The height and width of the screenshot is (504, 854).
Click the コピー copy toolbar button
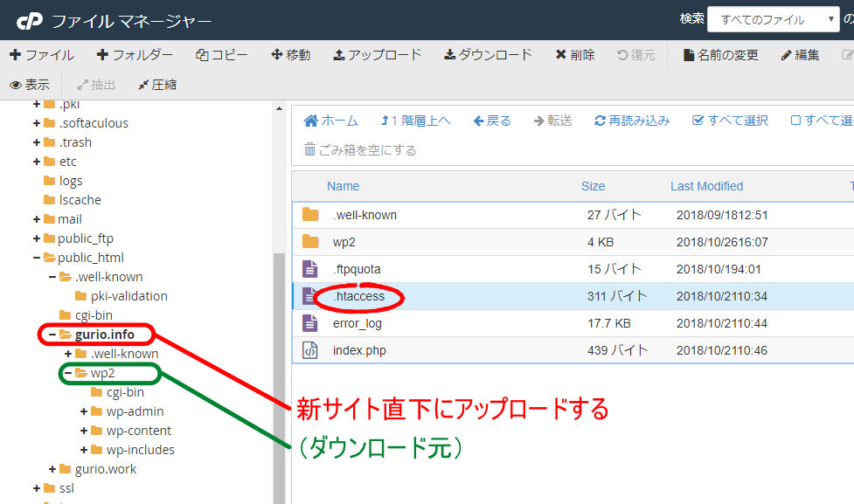coord(222,55)
